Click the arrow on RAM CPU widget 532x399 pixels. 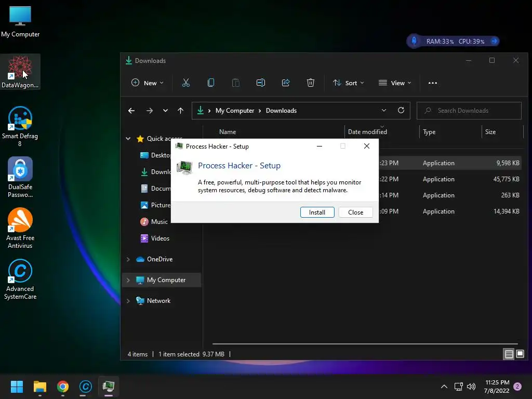[495, 41]
